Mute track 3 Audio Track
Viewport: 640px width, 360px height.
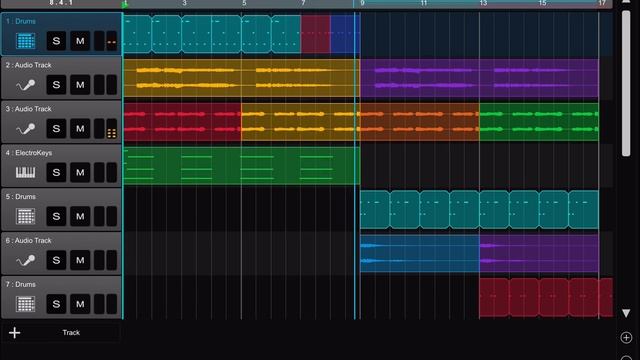coord(80,129)
